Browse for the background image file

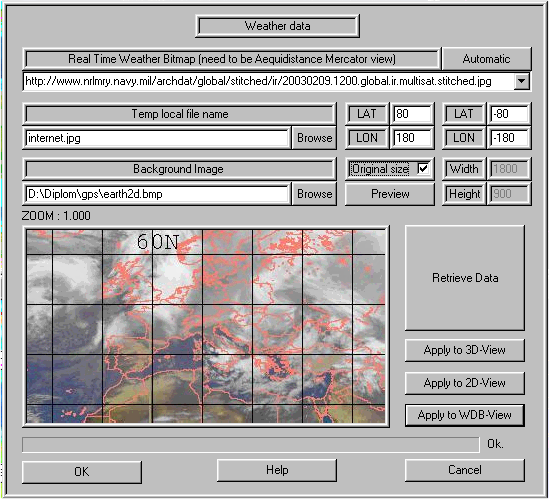click(x=314, y=193)
